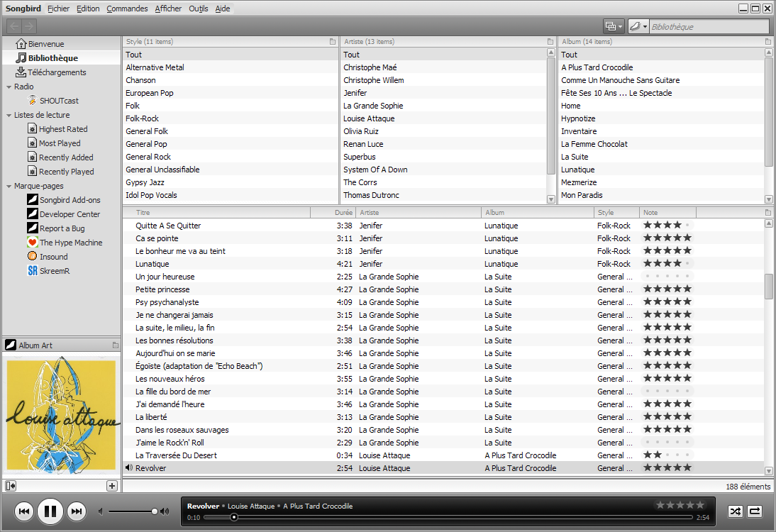Viewport: 776px width, 532px height.
Task: Open the view switcher dropdown
Action: coord(614,26)
